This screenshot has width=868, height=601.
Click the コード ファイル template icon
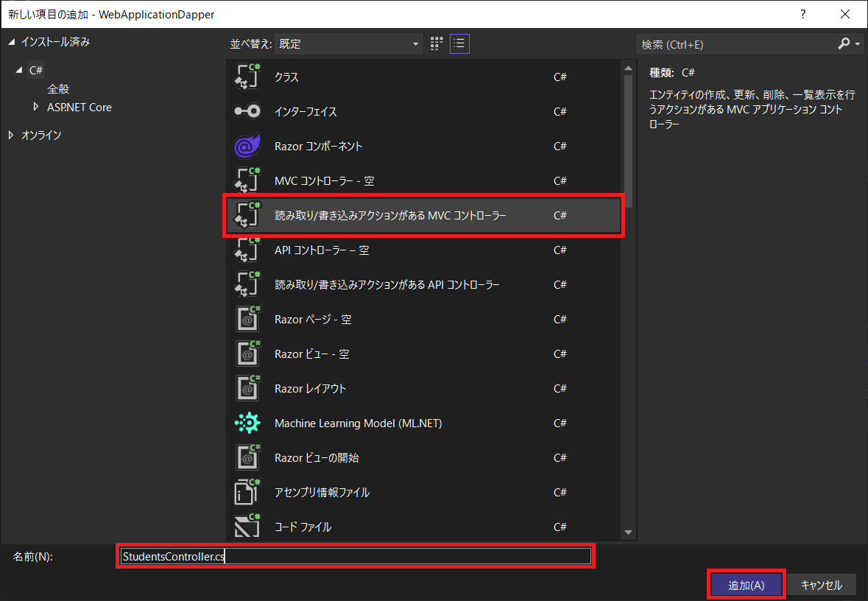[x=247, y=527]
